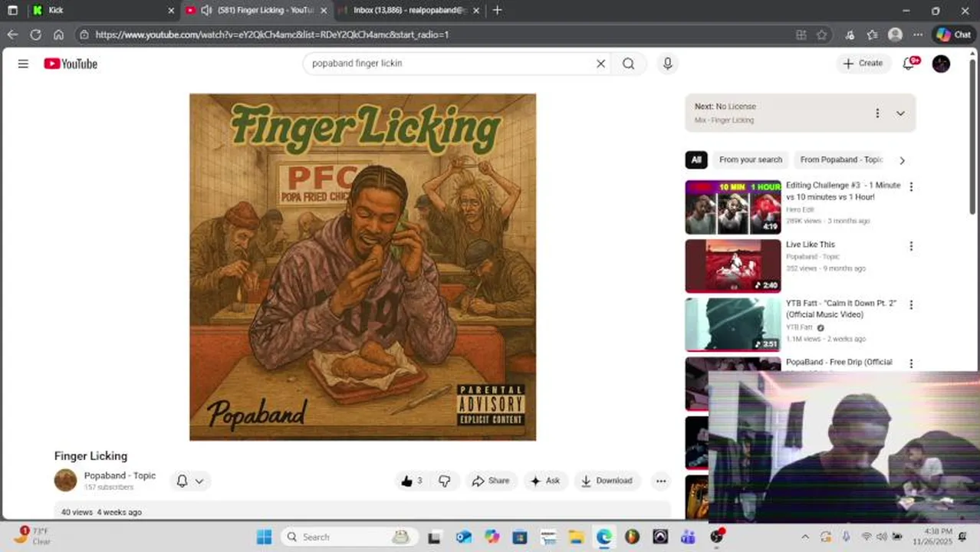Screen dimensions: 980x552
Task: Show hidden system tray icons
Action: click(x=805, y=537)
